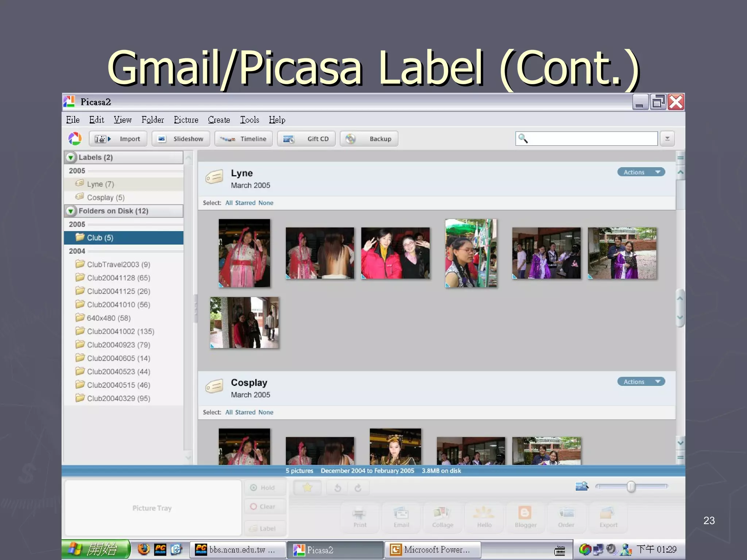Open the Club20040329 (95) folder
747x560 pixels.
pyautogui.click(x=124, y=398)
